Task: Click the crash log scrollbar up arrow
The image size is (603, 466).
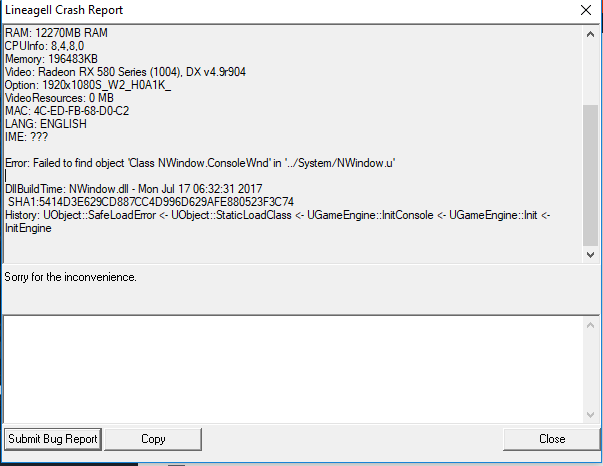Action: click(x=589, y=33)
